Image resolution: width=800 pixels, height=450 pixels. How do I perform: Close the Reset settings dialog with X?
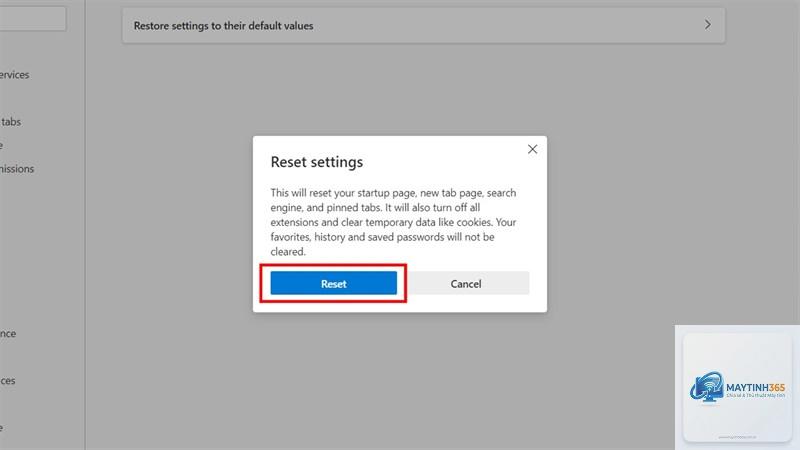[532, 149]
